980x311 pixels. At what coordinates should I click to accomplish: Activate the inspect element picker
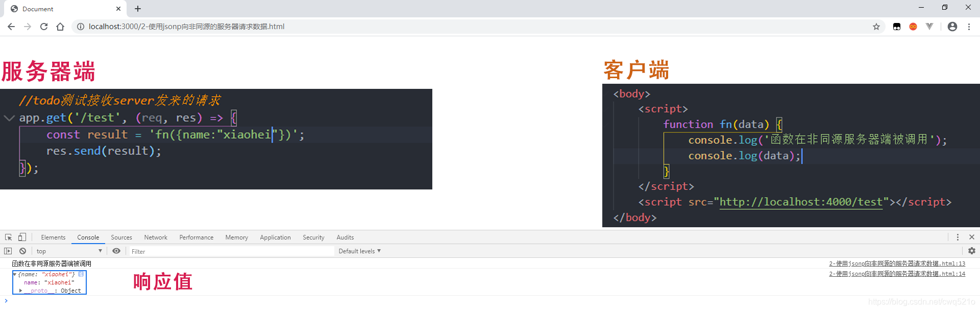point(9,237)
